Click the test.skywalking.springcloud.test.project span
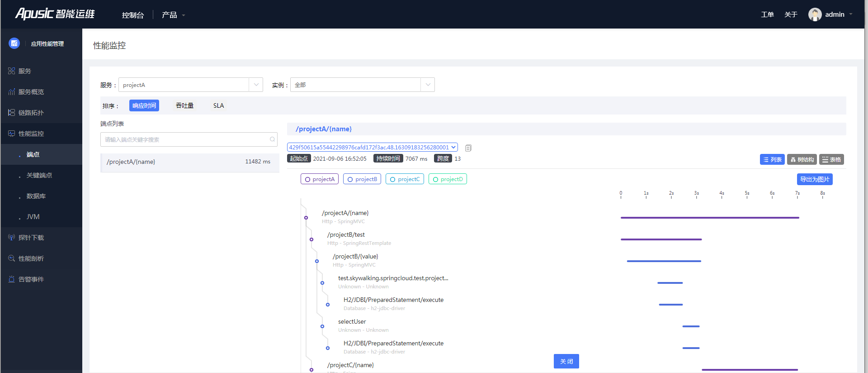The width and height of the screenshot is (868, 373). coord(393,278)
